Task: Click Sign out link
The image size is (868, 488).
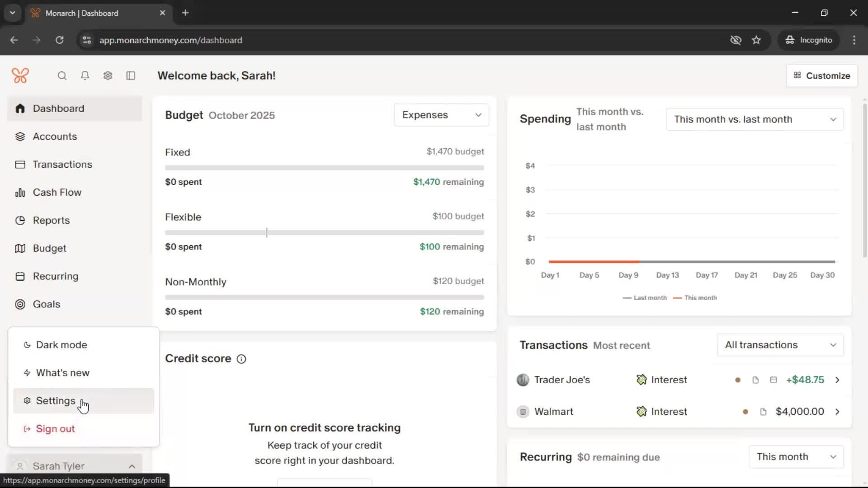Action: [55, 429]
